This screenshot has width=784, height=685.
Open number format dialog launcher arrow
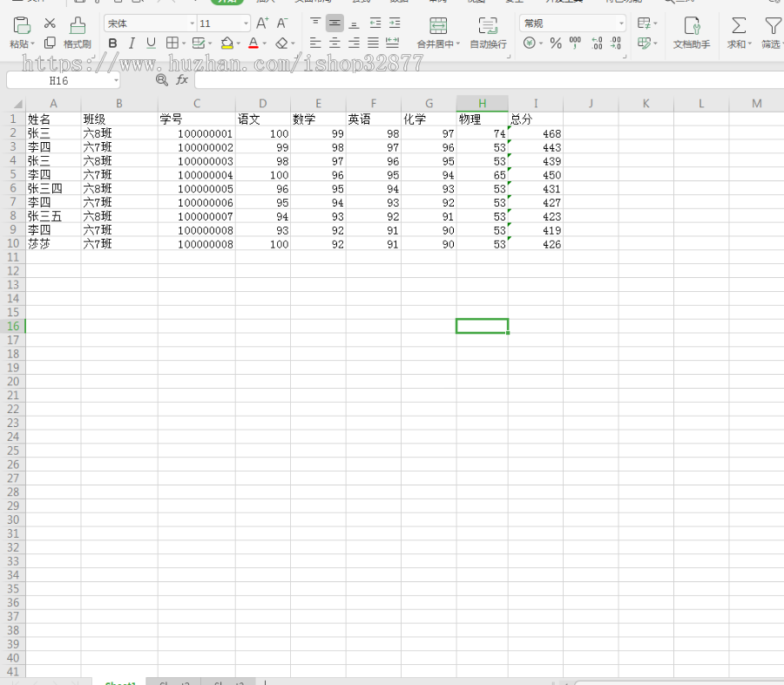click(625, 57)
